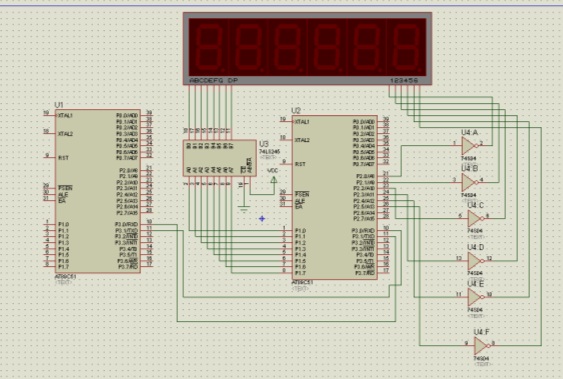Select the U4:B inverter gate
The height and width of the screenshot is (379, 563).
[x=469, y=182]
